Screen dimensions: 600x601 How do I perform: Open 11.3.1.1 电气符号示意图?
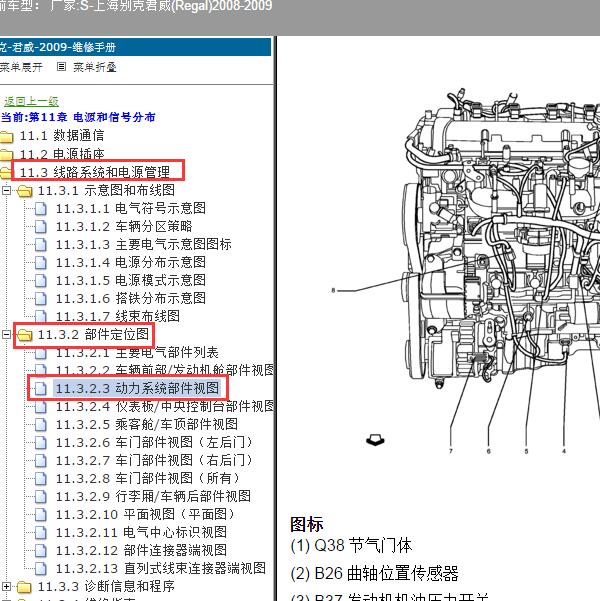(x=131, y=209)
